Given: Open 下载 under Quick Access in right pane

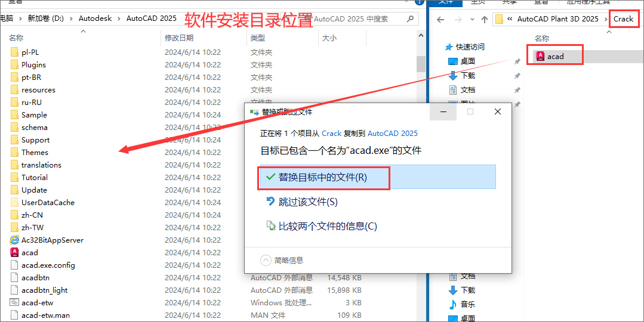Looking at the screenshot, I should coord(468,76).
